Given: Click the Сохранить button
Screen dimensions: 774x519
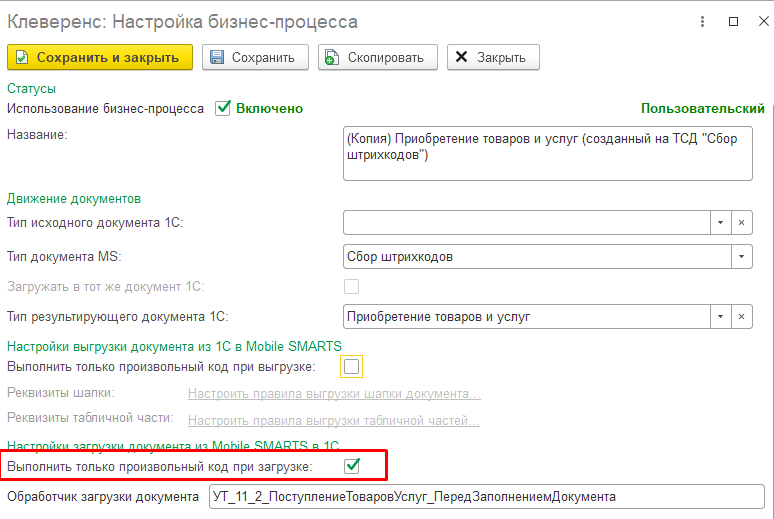Looking at the screenshot, I should click(255, 57).
